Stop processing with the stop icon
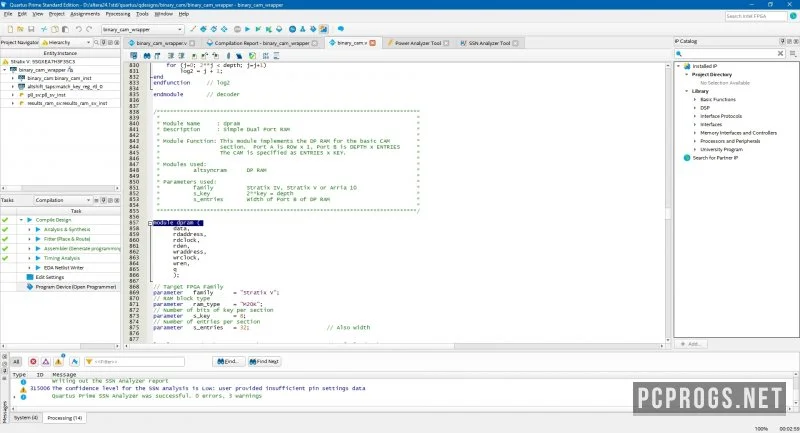The height and width of the screenshot is (433, 800). (237, 30)
